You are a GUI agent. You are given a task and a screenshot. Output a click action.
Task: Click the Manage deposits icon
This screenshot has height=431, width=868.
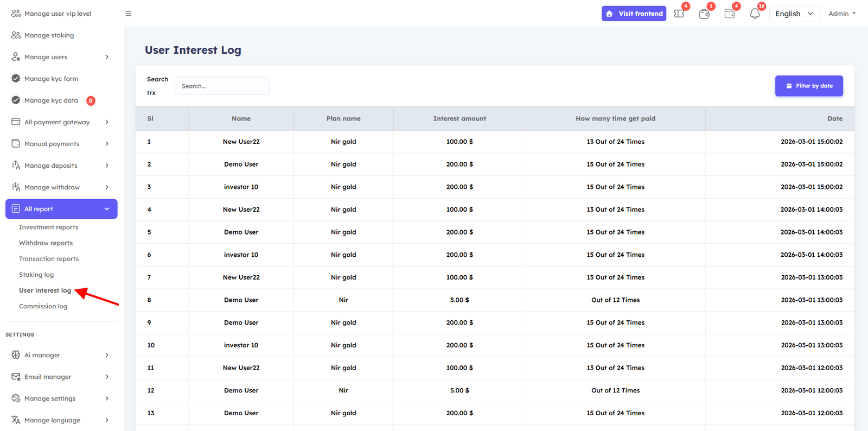coord(16,166)
